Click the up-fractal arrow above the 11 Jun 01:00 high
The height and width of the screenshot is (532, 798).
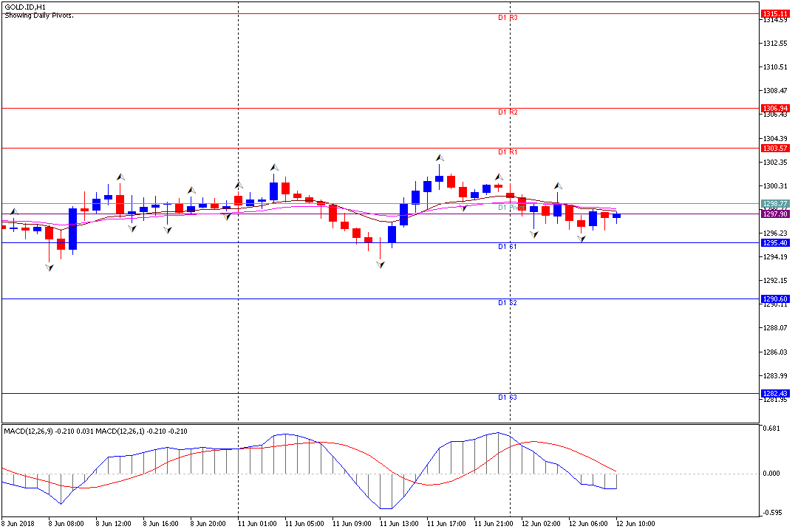coord(274,167)
